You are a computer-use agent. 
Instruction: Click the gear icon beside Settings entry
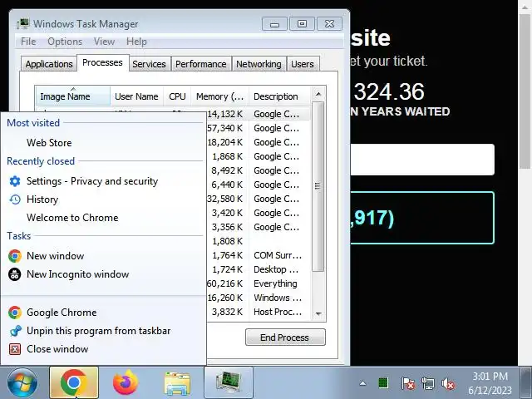(15, 181)
